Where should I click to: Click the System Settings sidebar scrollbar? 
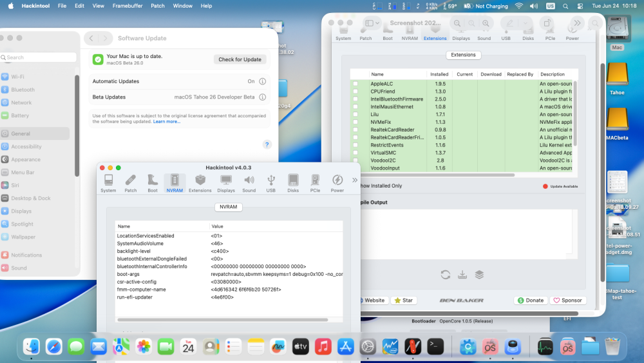[x=77, y=126]
